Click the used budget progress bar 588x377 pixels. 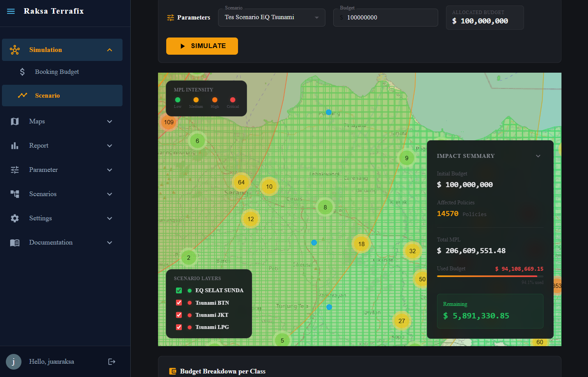click(x=490, y=276)
